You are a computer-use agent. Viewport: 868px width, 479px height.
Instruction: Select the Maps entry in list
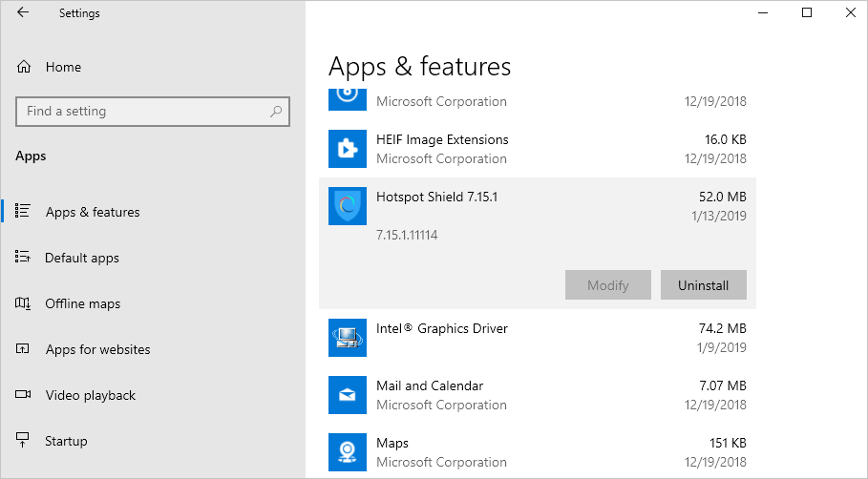coord(537,452)
